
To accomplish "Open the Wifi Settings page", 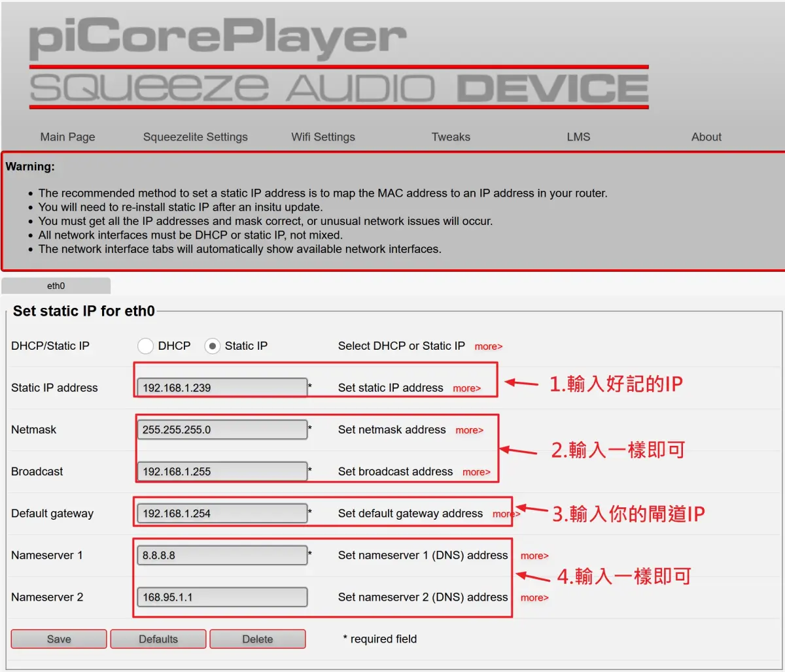I will (323, 137).
